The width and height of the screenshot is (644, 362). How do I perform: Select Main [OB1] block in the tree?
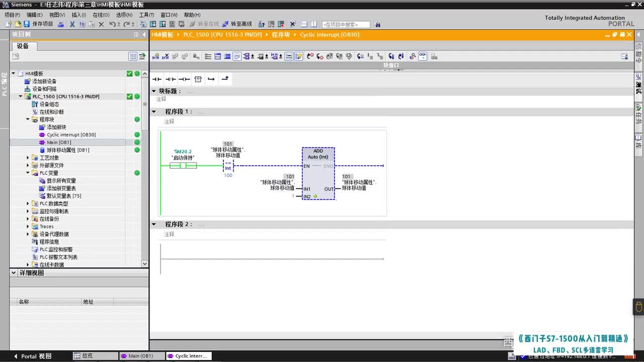point(59,142)
